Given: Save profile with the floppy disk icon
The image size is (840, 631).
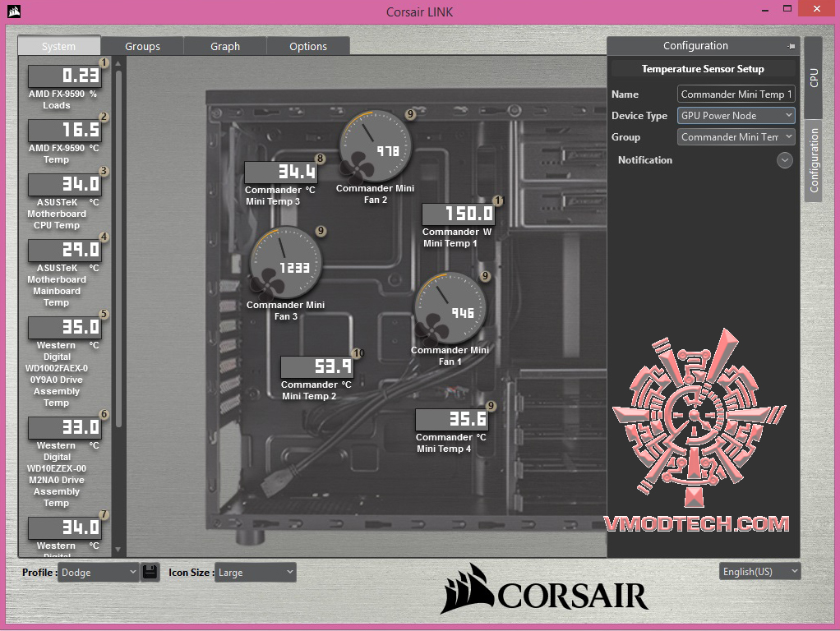Looking at the screenshot, I should coord(150,572).
